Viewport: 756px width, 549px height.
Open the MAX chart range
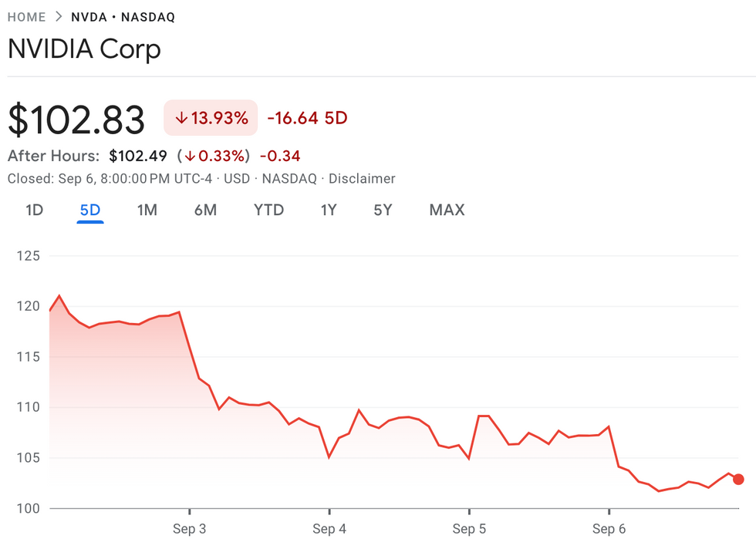tap(447, 210)
